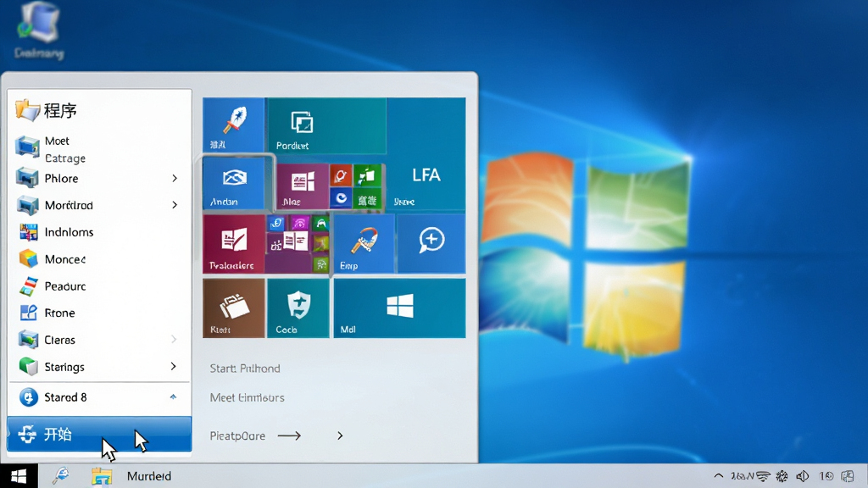Click the Start Pnlhond link
Image resolution: width=868 pixels, height=488 pixels.
click(x=245, y=369)
